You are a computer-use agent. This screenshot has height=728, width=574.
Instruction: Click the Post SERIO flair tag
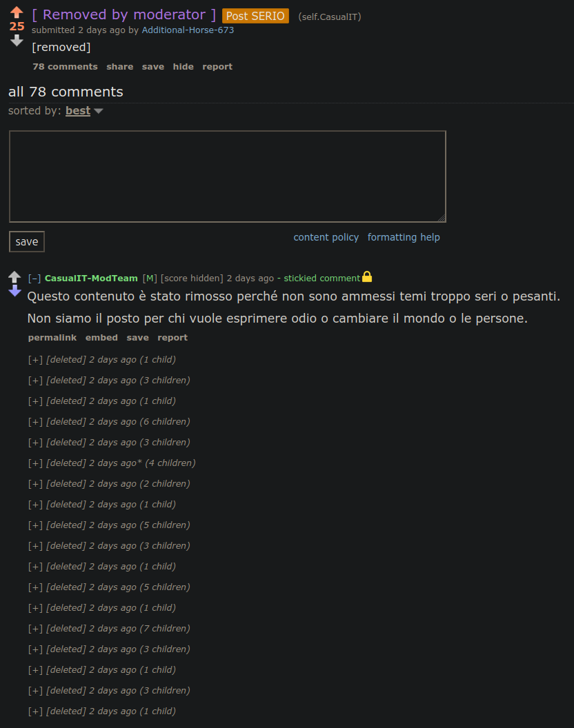tap(255, 16)
